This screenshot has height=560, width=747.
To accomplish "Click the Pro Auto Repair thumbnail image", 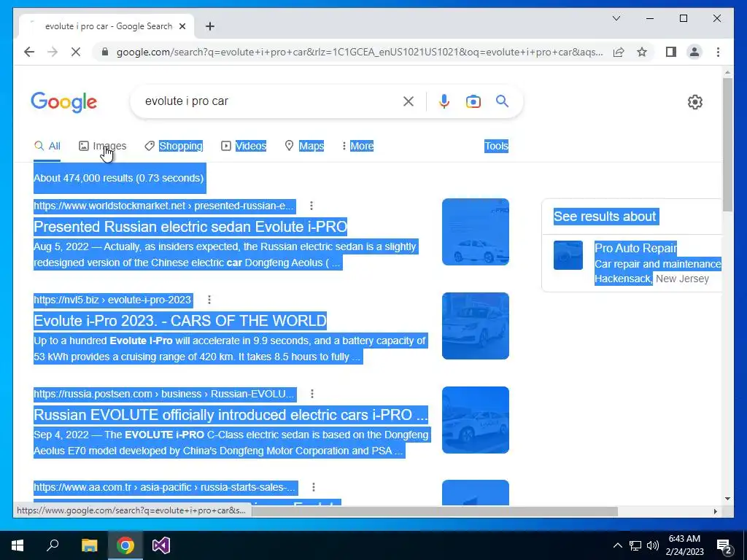I will tap(568, 255).
